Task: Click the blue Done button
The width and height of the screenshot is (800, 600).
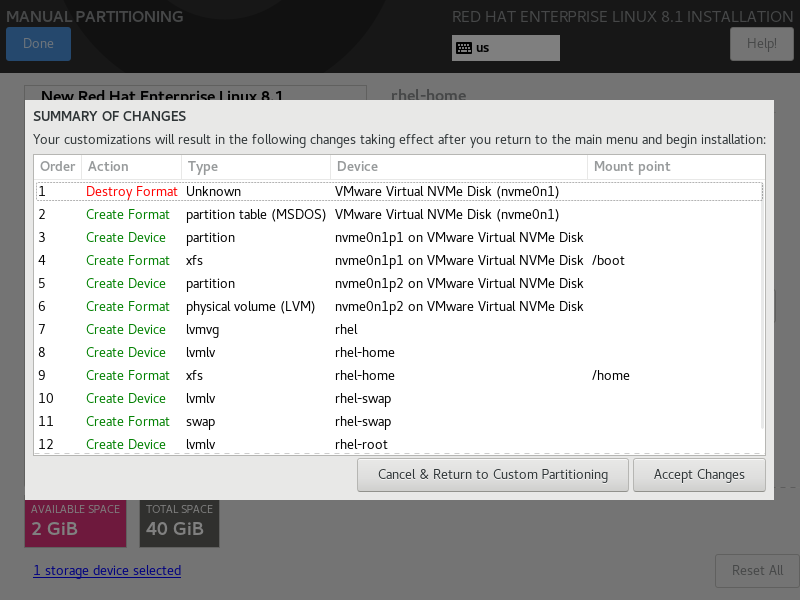Action: (38, 44)
